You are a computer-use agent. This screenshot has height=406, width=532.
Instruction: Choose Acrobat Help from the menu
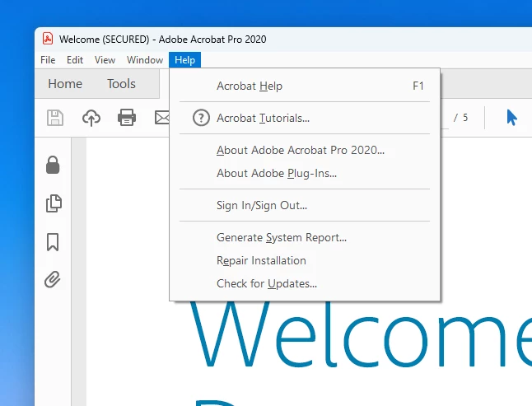[x=305, y=86]
